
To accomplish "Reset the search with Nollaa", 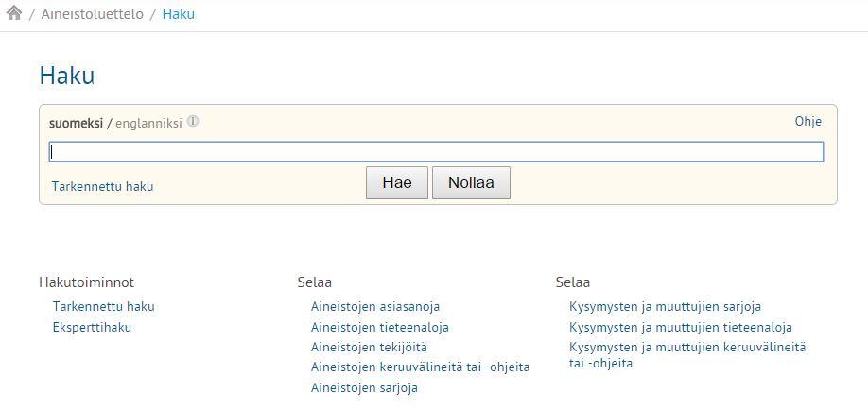I will 471,182.
